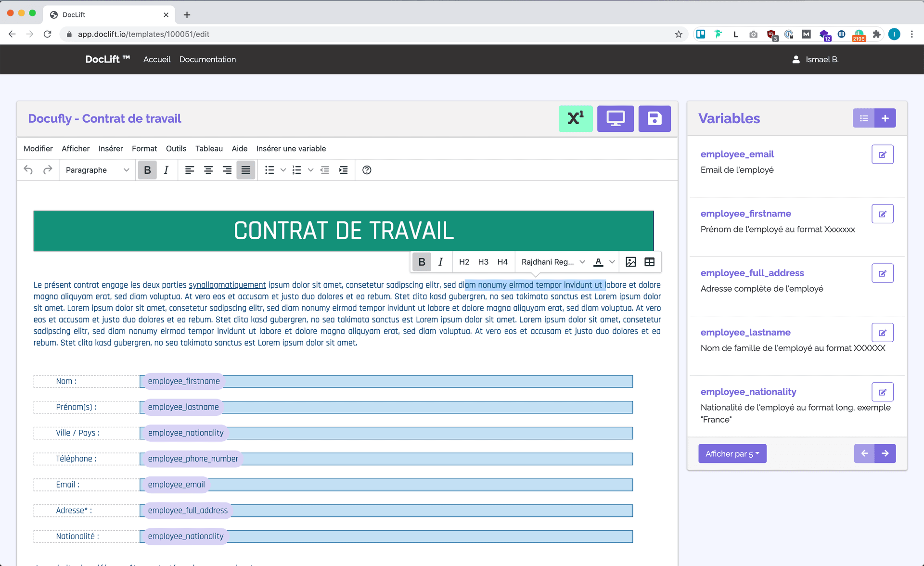Insert an image from the floating toolbar
924x566 pixels.
[x=630, y=262]
